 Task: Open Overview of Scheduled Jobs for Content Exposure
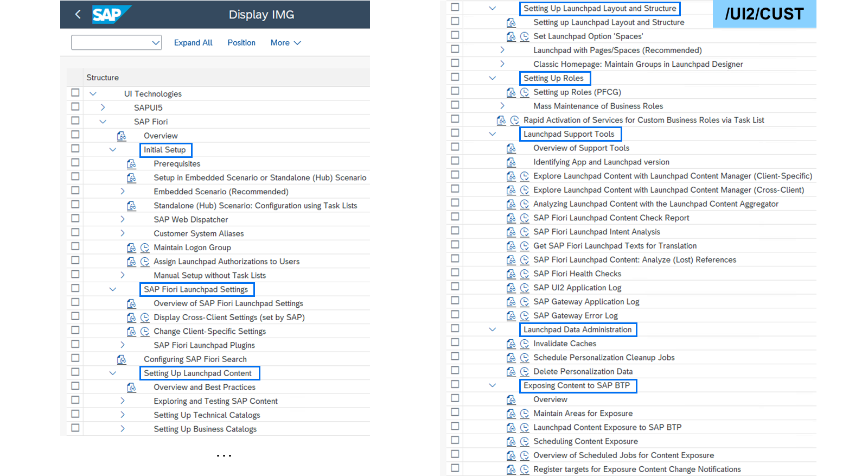coord(623,455)
